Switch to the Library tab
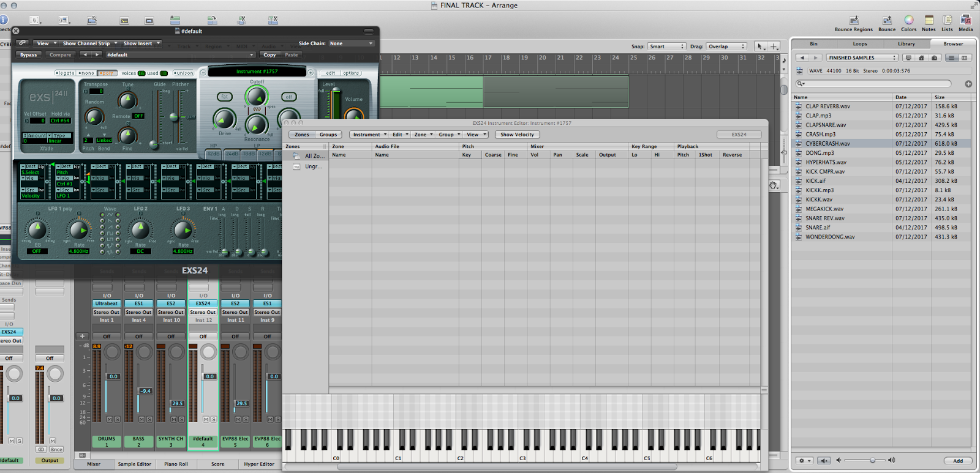The width and height of the screenshot is (980, 473). [x=907, y=44]
